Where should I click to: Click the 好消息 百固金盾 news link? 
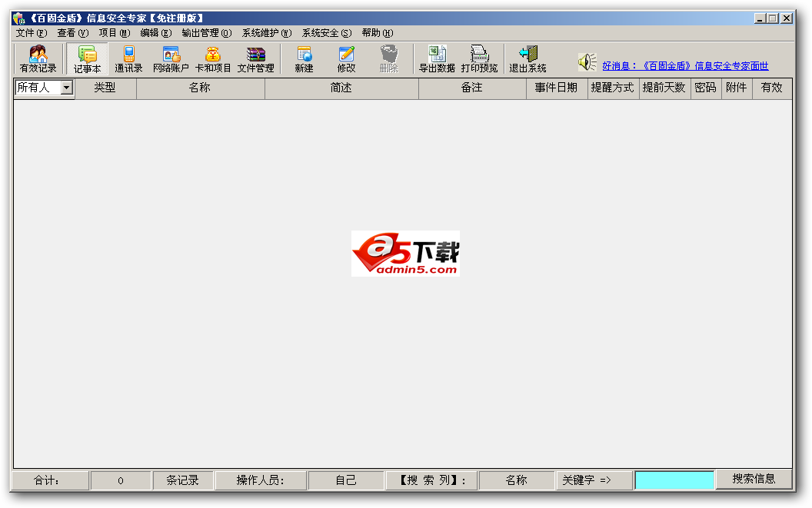[685, 66]
